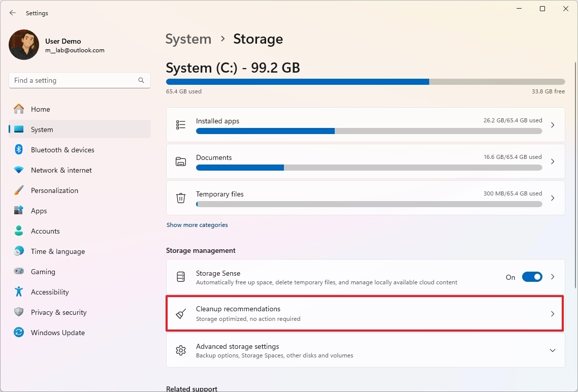
Task: Open Personalization paintbrush icon
Action: pyautogui.click(x=19, y=190)
